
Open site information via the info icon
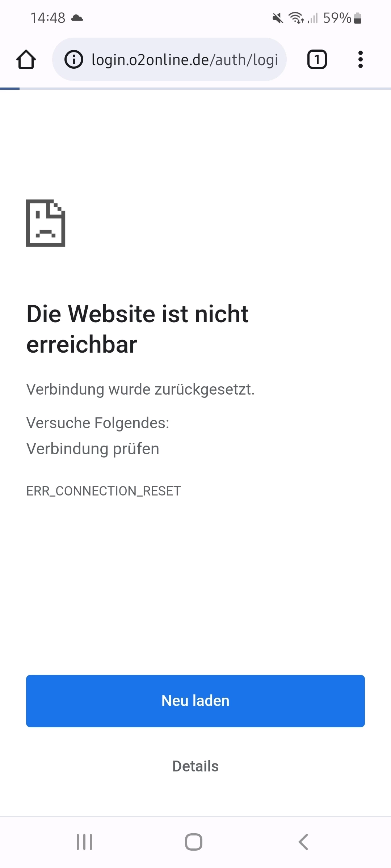[x=74, y=59]
